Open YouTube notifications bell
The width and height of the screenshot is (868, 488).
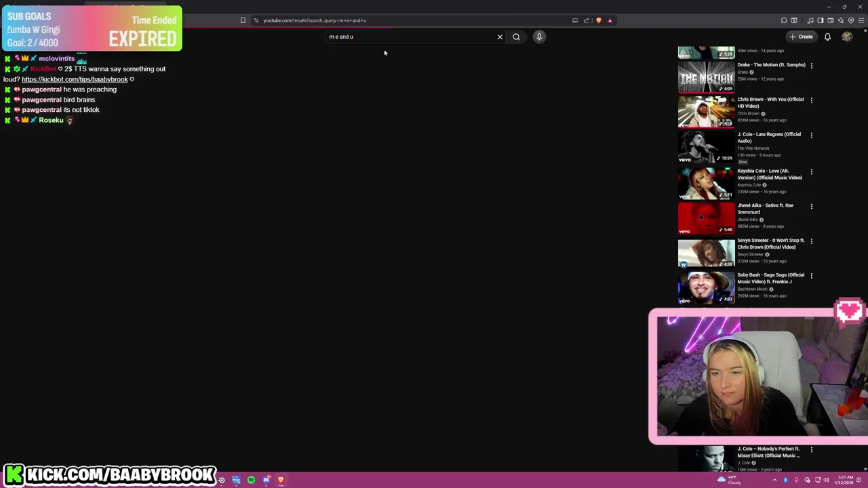827,37
